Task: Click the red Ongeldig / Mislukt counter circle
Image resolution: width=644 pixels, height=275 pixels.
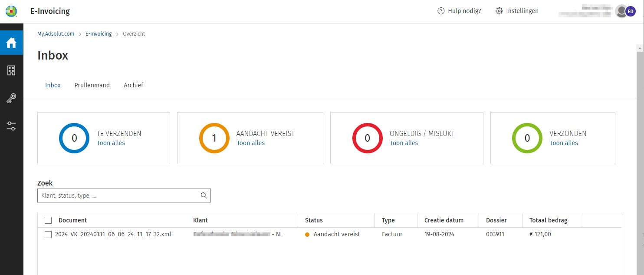Action: [367, 138]
